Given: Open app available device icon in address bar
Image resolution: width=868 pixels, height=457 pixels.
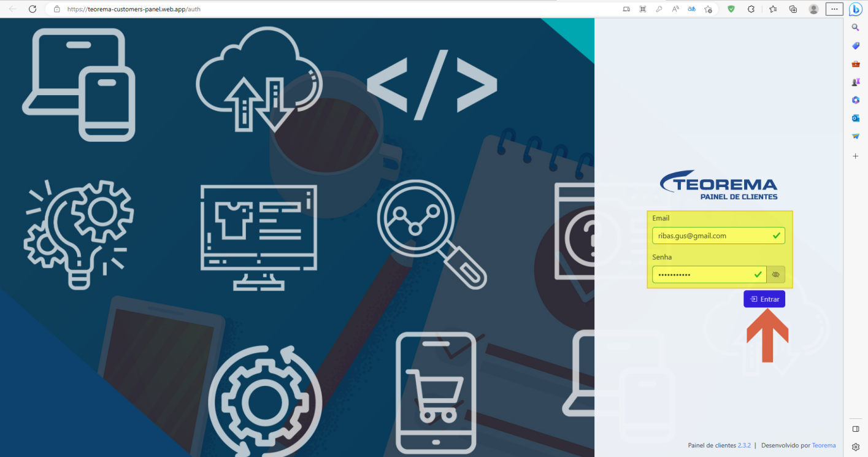Looking at the screenshot, I should (626, 9).
